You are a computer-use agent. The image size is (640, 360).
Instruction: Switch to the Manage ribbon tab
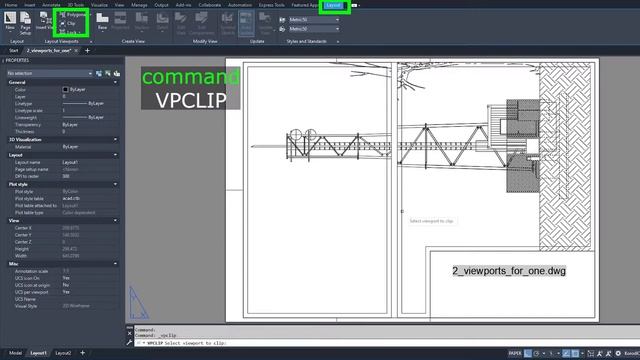point(139,5)
